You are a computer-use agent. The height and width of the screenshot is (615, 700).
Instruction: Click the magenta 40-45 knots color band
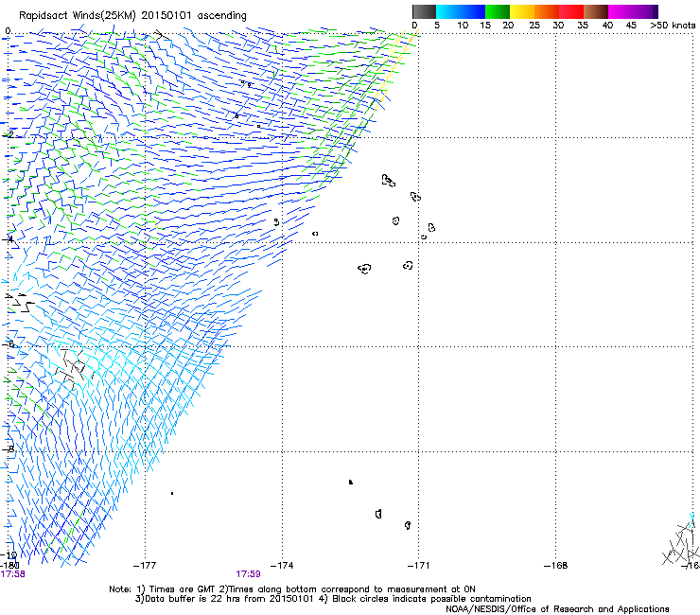click(621, 11)
